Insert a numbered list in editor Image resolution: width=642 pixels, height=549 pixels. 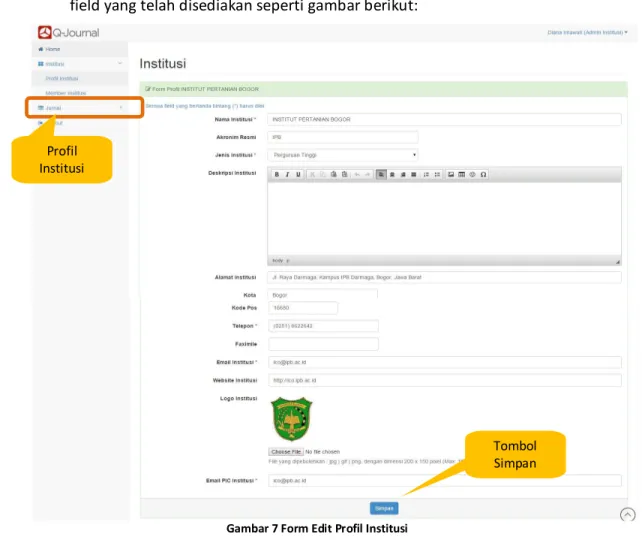[x=426, y=174]
